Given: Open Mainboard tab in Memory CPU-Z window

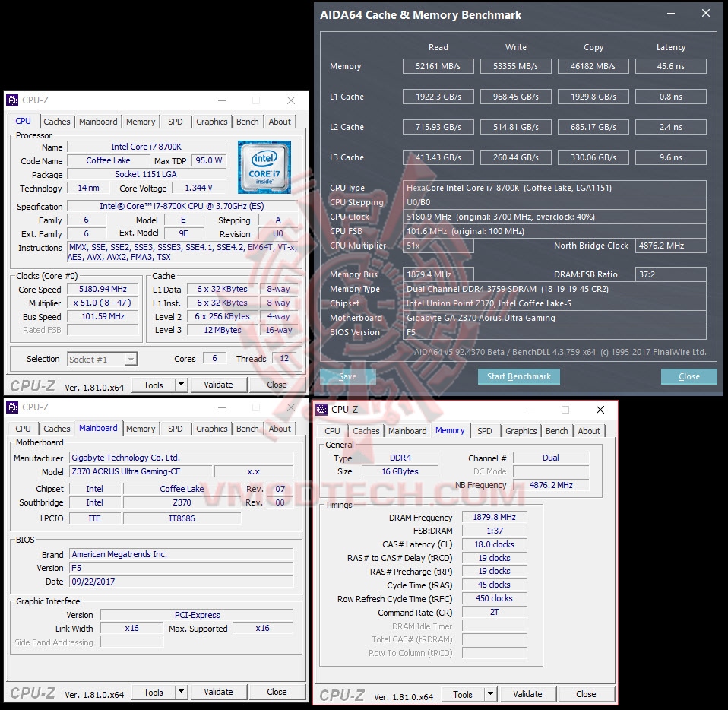Looking at the screenshot, I should click(x=407, y=431).
